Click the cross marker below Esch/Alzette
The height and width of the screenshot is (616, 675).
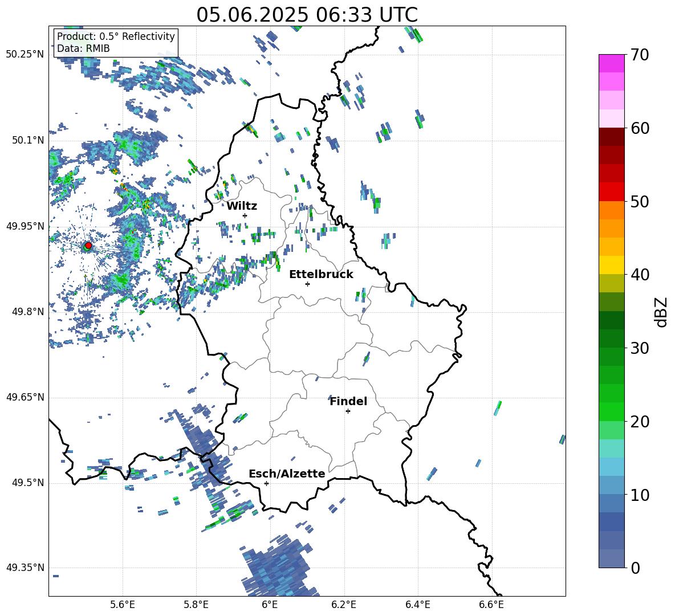tap(266, 483)
